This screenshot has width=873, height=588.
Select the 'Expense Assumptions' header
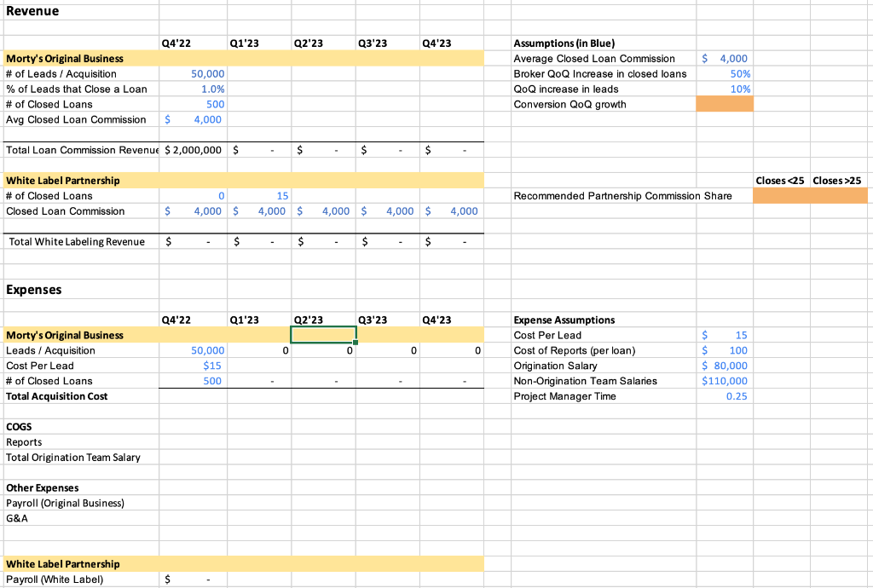tap(564, 320)
